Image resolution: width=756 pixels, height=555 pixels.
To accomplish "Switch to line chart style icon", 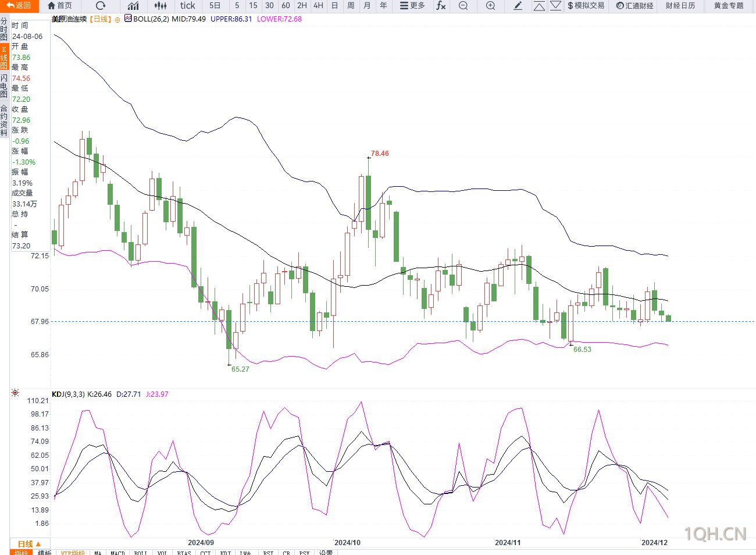I will pyautogui.click(x=133, y=6).
